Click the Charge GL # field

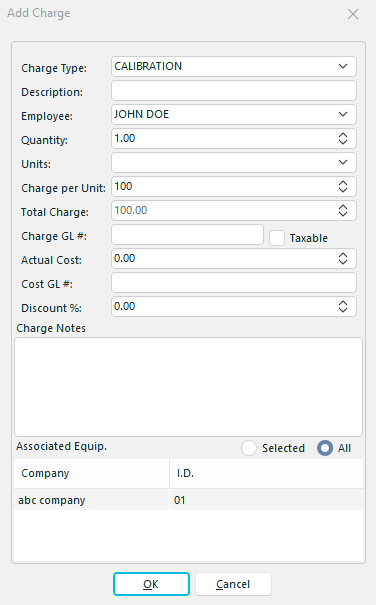pos(187,235)
